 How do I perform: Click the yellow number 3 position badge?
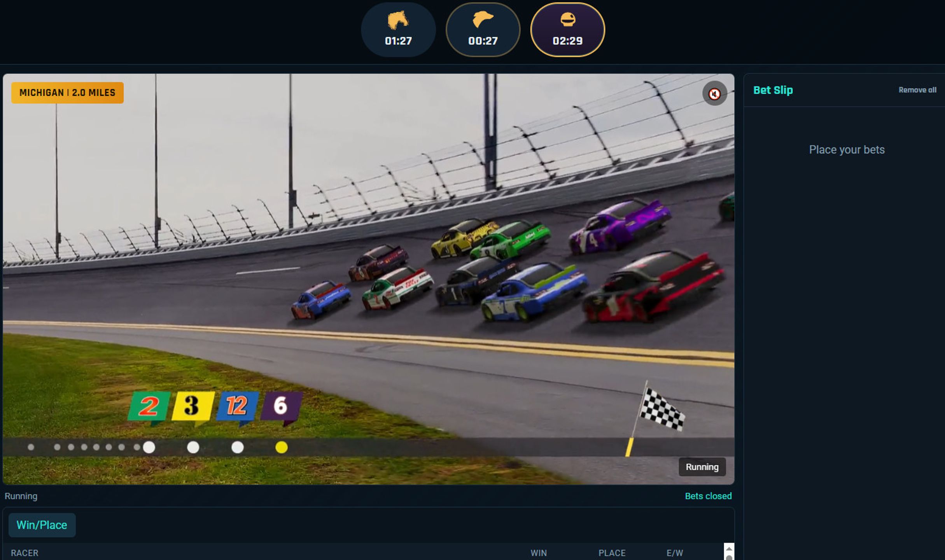tap(193, 407)
